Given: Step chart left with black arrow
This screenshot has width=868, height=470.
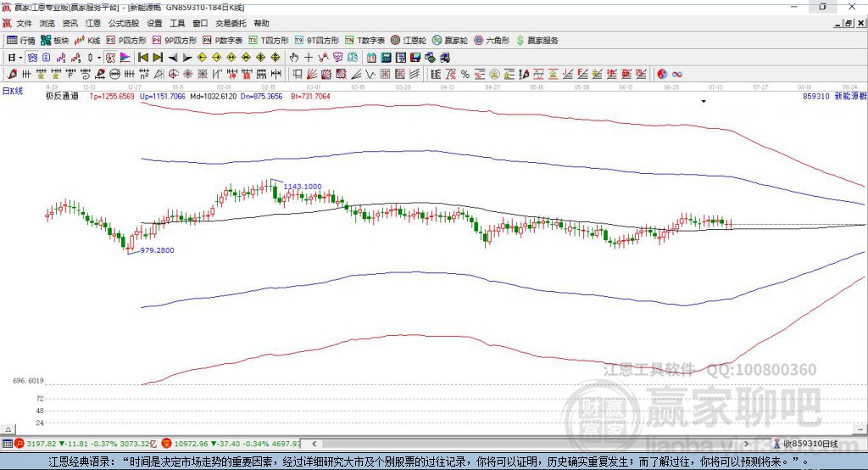Looking at the screenshot, I should 173,58.
